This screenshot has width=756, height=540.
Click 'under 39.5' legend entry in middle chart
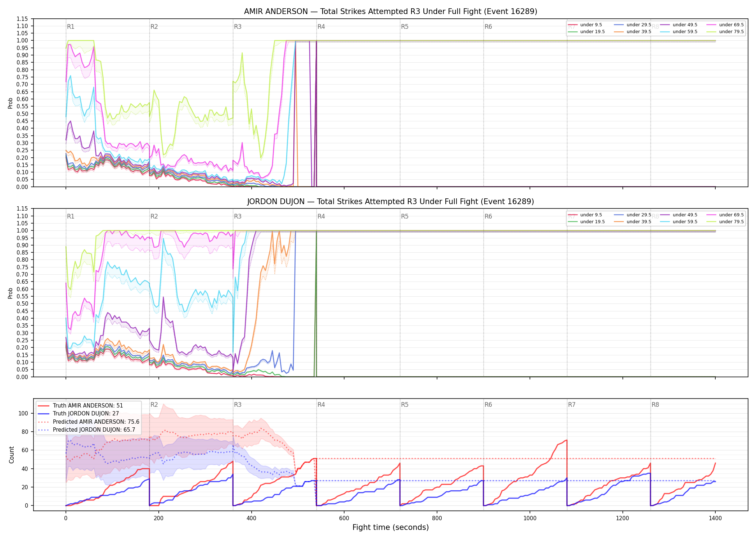click(x=633, y=222)
